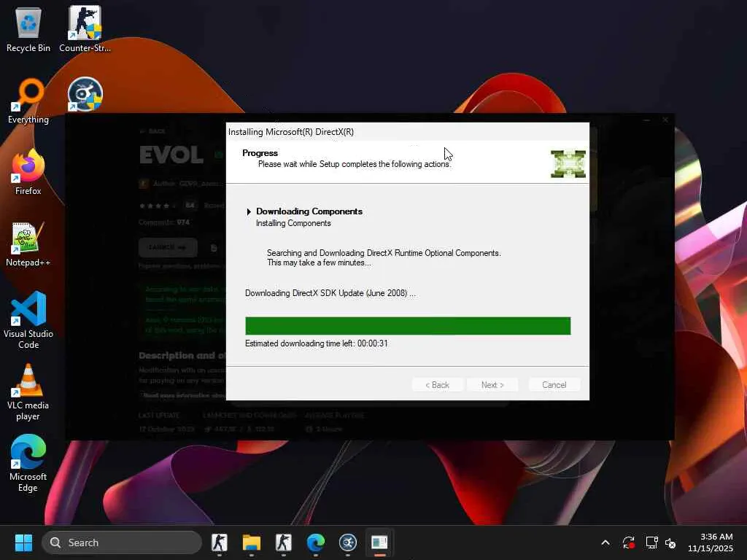
Task: Open the Counter-Strike desktop shortcut
Action: (x=85, y=29)
